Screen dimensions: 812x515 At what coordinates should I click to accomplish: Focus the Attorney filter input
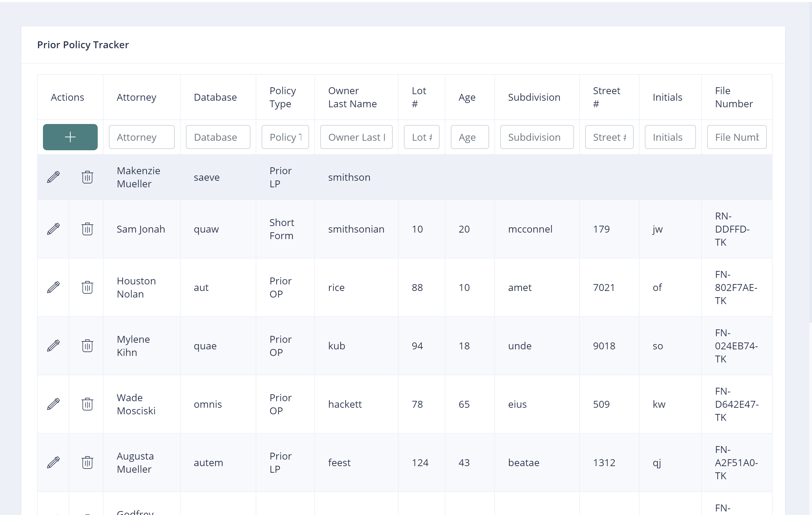pyautogui.click(x=142, y=137)
